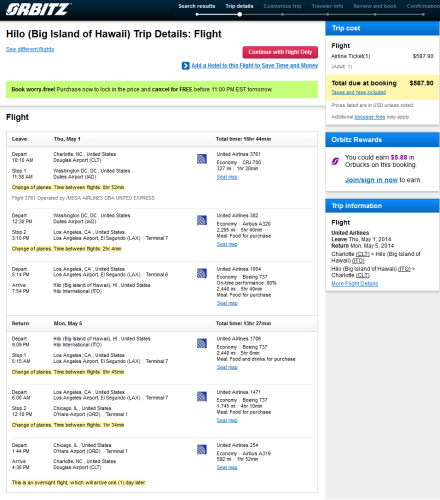This screenshot has width=440, height=500.
Task: Go to the Search results step
Action: [x=197, y=6]
